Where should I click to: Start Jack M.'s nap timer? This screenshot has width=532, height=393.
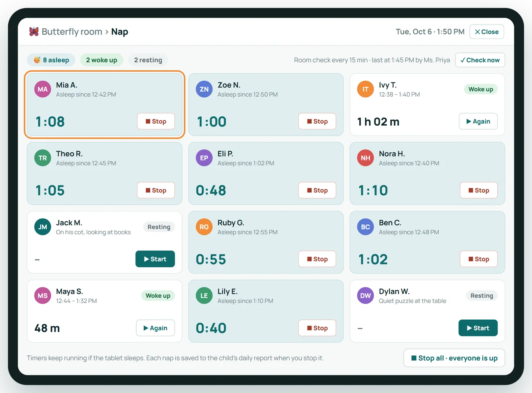click(155, 259)
